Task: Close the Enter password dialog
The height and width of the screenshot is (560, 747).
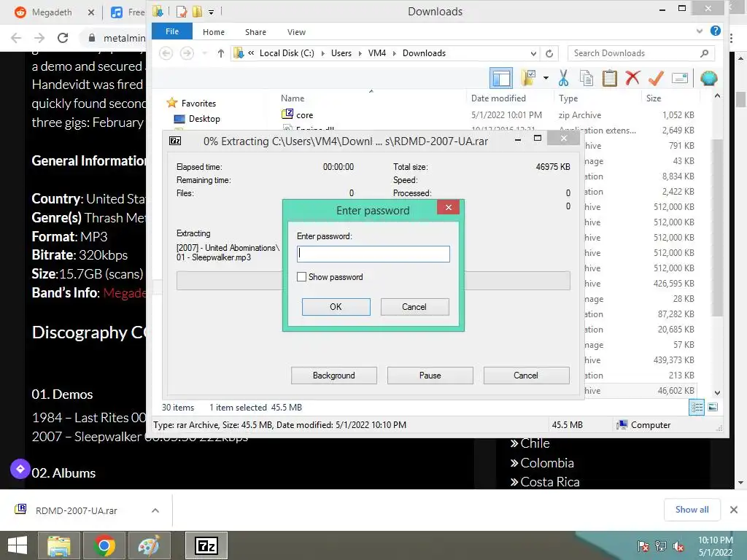Action: click(x=449, y=207)
